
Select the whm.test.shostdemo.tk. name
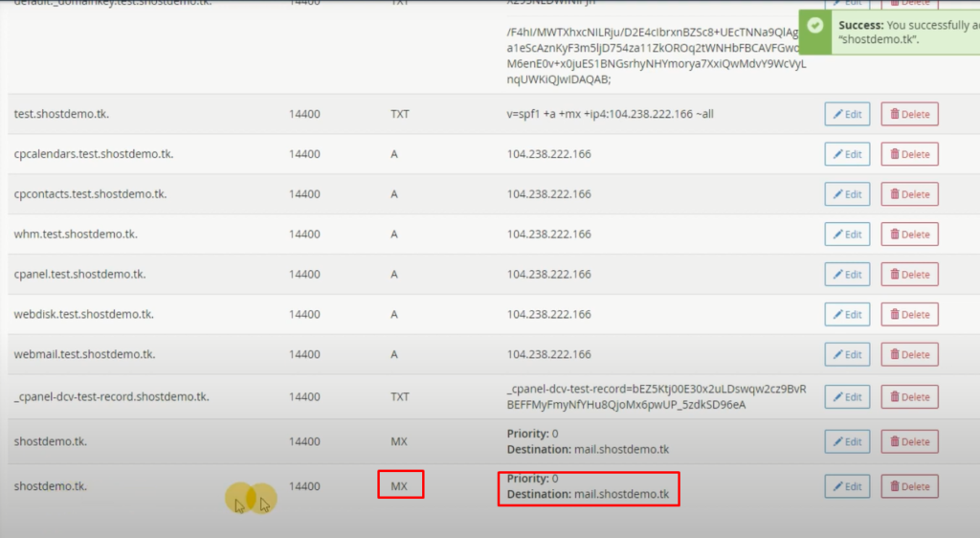click(x=76, y=234)
